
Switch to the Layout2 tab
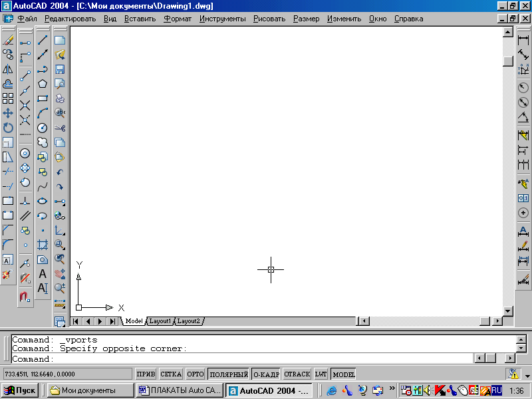pos(189,321)
